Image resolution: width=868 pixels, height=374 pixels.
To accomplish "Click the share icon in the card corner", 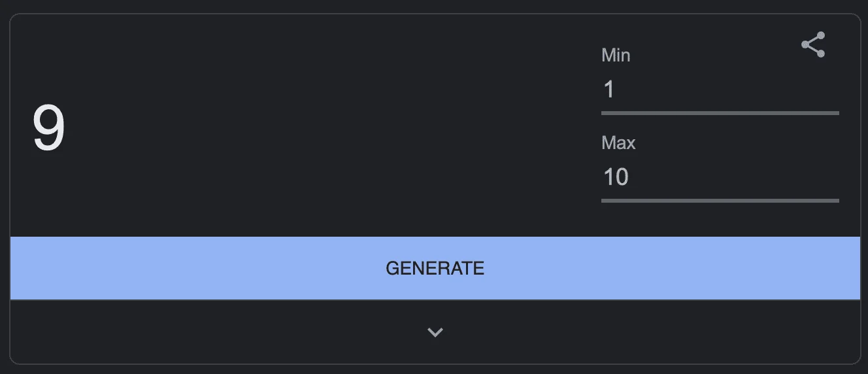I will [x=813, y=44].
